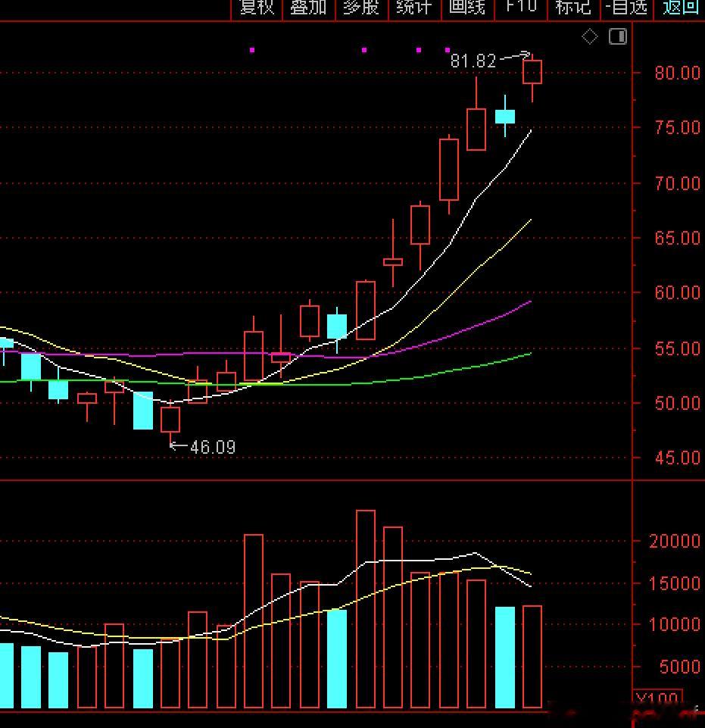Toggle the side panel layout icon
The width and height of the screenshot is (705, 728).
(618, 36)
